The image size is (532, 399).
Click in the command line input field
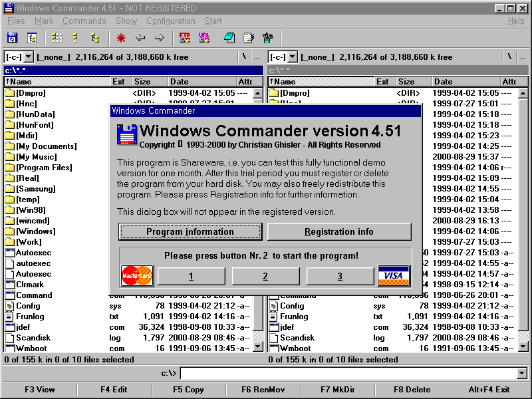[x=346, y=373]
